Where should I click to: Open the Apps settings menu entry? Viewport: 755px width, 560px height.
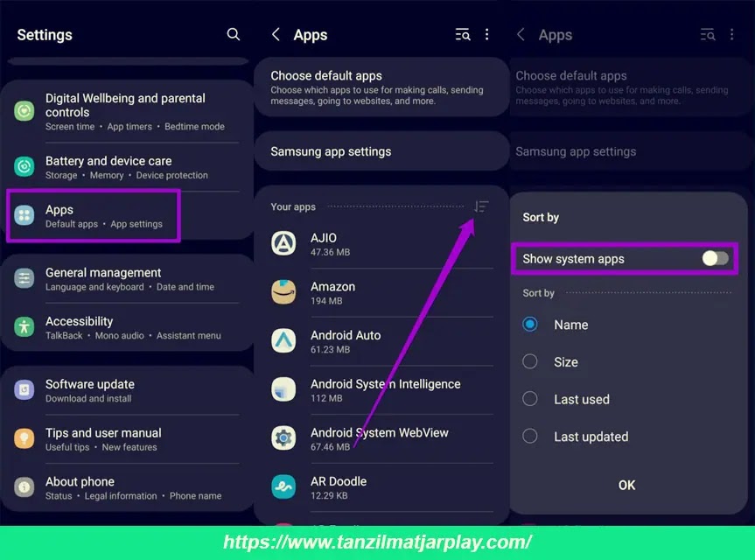pos(93,216)
